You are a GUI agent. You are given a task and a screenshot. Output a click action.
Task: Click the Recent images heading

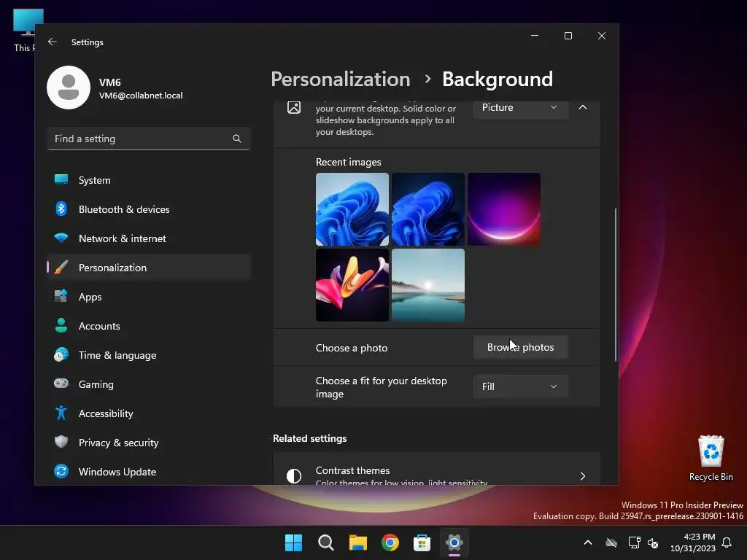[x=348, y=162]
